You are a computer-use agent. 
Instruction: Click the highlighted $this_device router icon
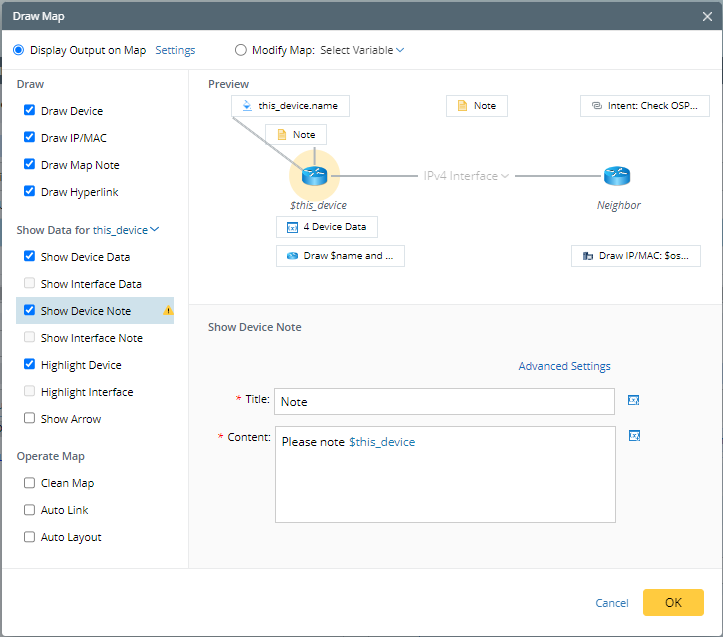(x=315, y=176)
